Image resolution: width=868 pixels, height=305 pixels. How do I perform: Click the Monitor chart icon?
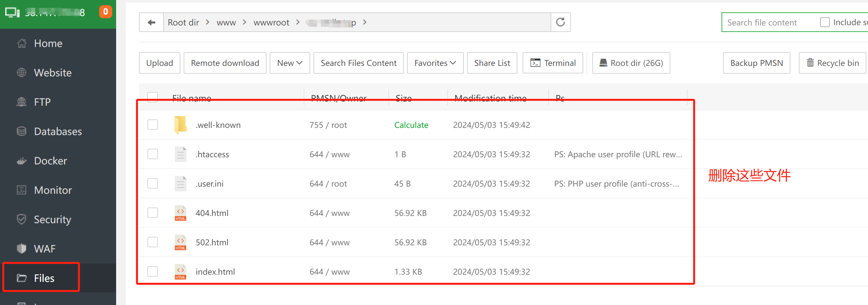click(22, 190)
